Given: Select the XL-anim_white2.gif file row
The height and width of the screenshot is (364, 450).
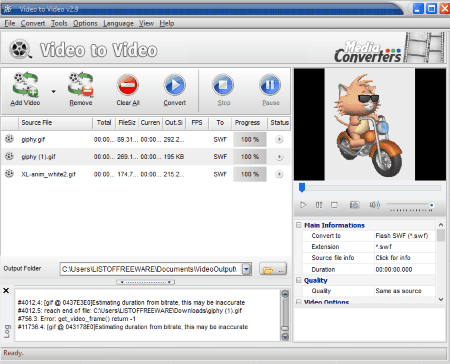Looking at the screenshot, I should point(146,174).
